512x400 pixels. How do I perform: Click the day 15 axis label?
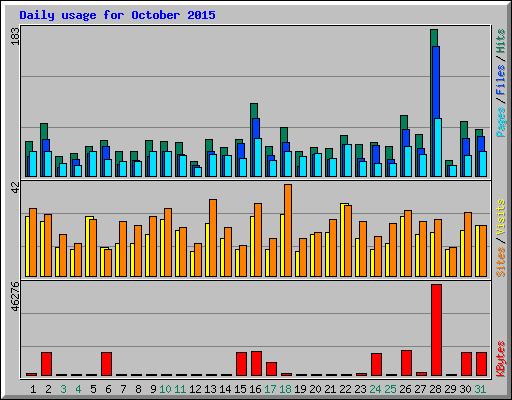point(240,389)
